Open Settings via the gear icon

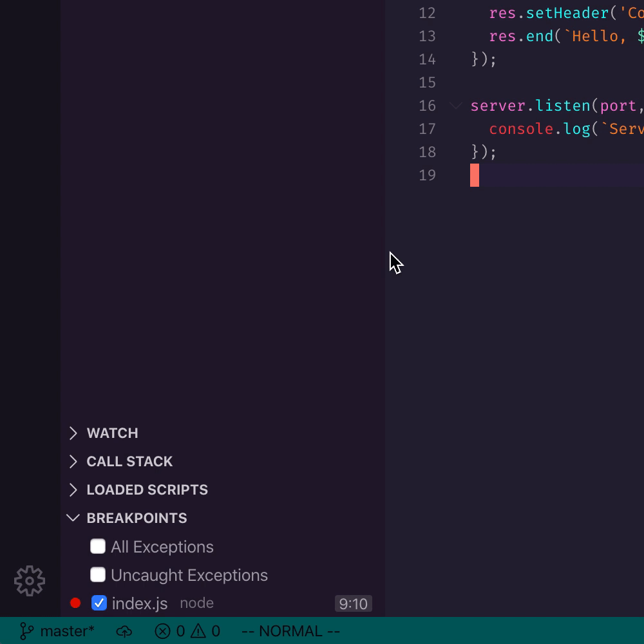click(29, 581)
